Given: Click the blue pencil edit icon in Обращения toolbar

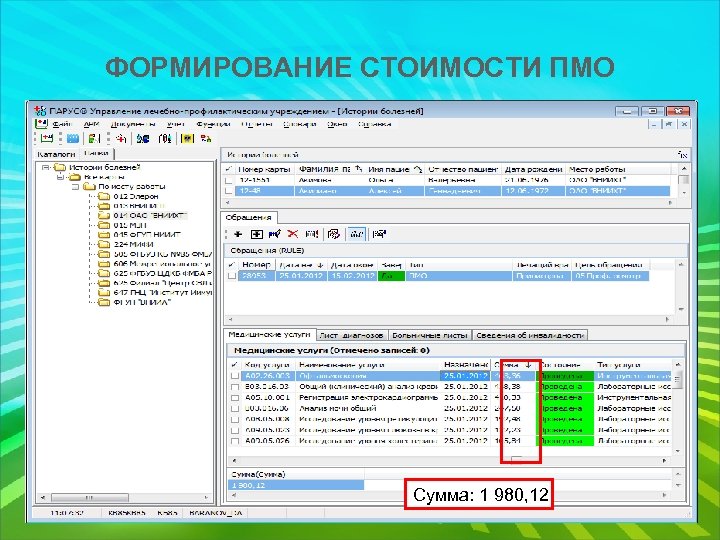Looking at the screenshot, I should coord(275,234).
